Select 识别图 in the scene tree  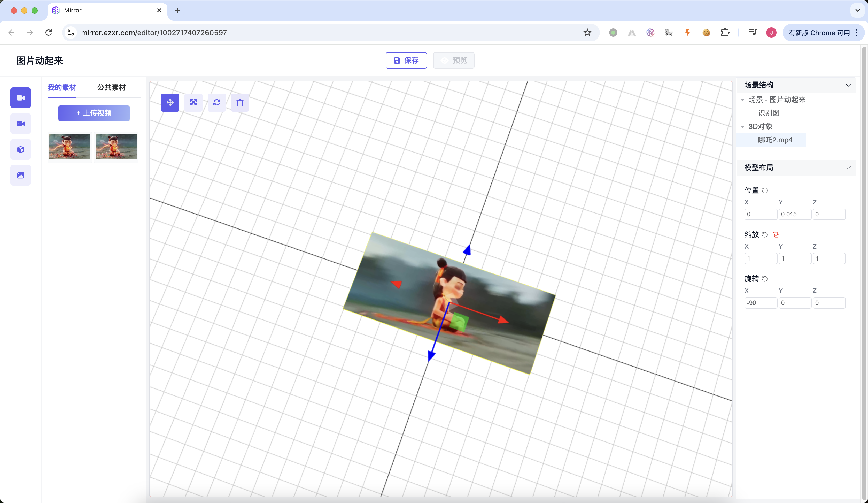(x=769, y=113)
